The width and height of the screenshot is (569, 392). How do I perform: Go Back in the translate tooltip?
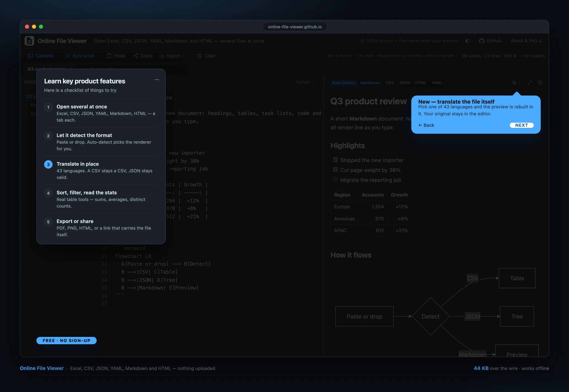pyautogui.click(x=426, y=125)
